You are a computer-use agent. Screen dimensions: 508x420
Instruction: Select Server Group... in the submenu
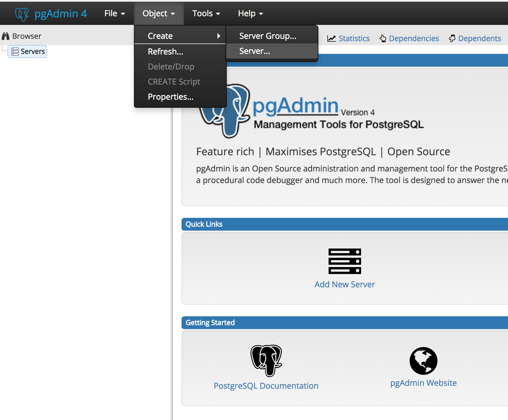268,36
